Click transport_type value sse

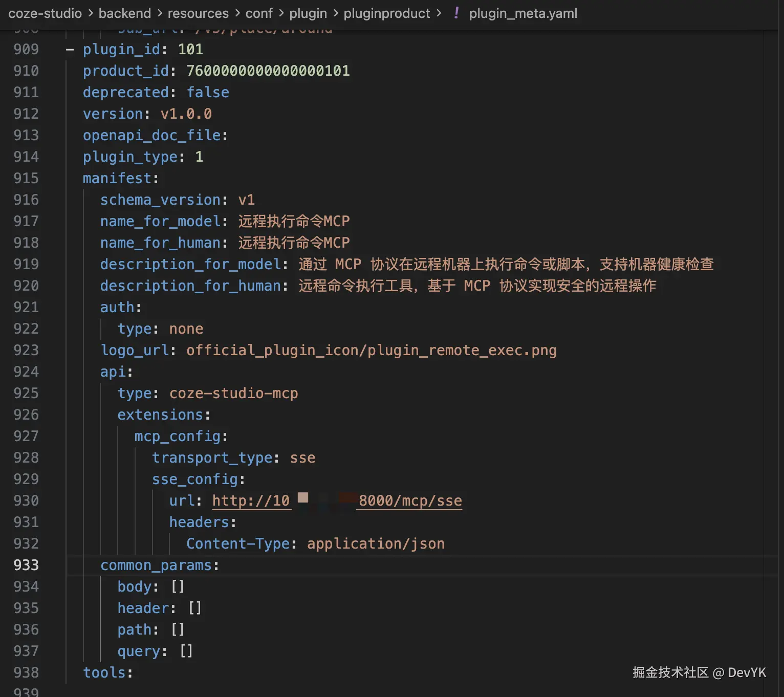pos(303,458)
